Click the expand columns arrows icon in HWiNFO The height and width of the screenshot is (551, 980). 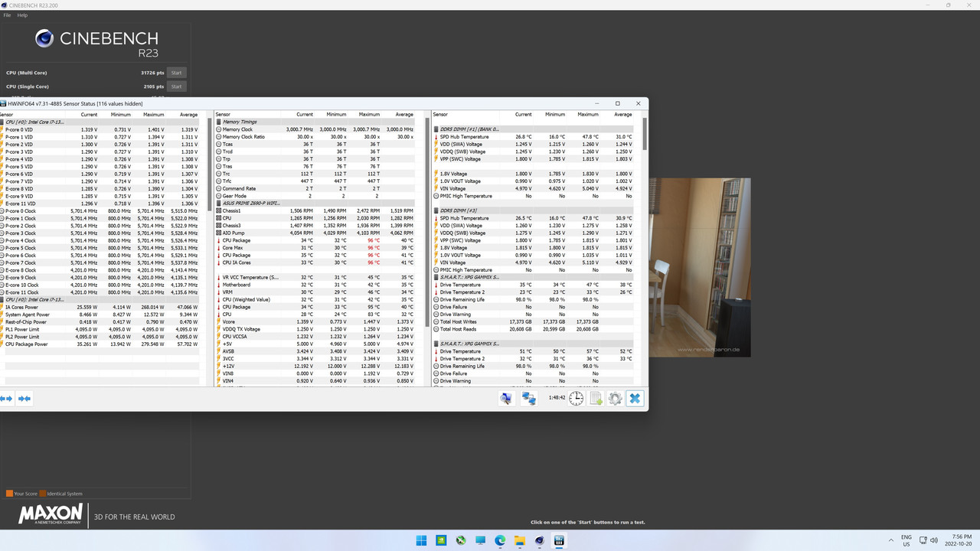[7, 398]
